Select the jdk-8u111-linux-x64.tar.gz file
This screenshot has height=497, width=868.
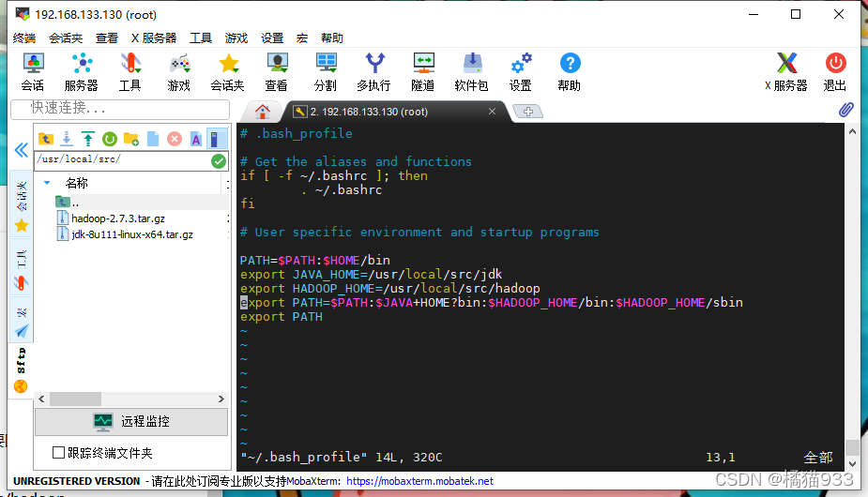131,234
